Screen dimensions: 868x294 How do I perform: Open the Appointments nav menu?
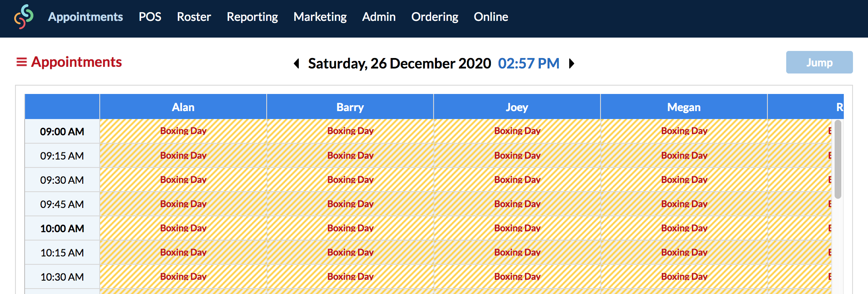86,17
